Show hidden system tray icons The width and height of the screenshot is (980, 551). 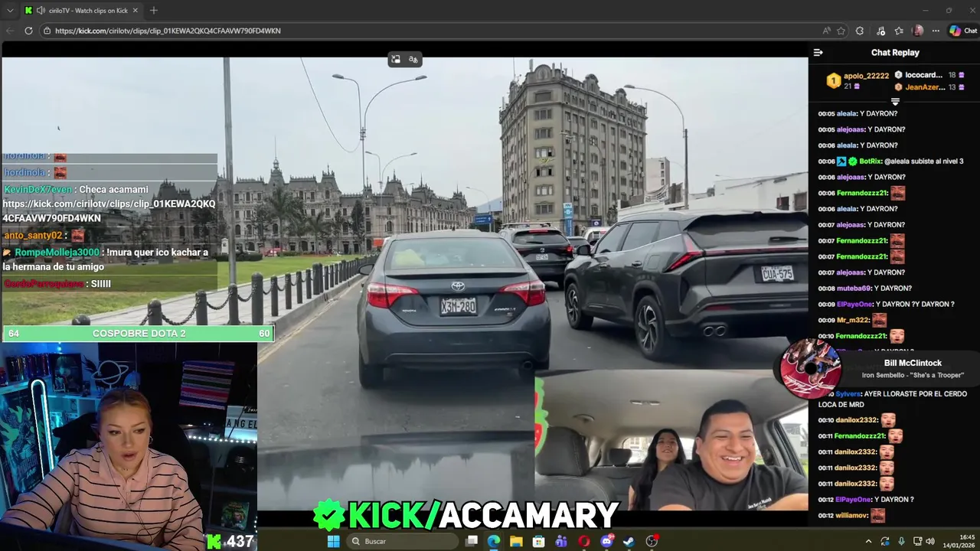tap(868, 541)
